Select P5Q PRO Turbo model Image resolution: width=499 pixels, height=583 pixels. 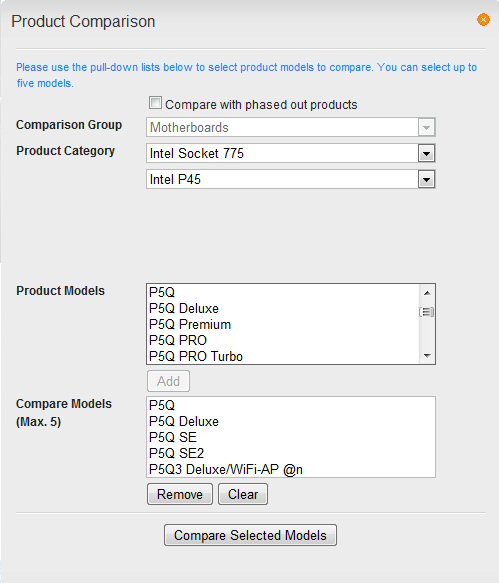283,356
